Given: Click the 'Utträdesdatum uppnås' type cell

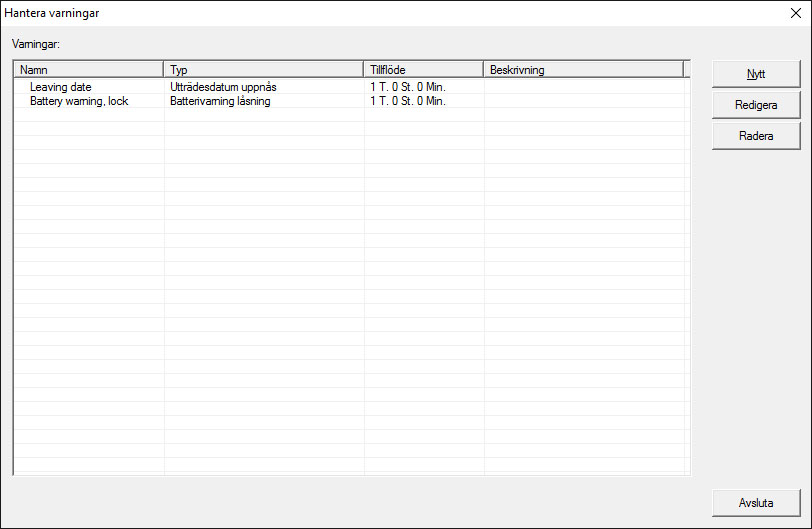Looking at the screenshot, I should (223, 87).
